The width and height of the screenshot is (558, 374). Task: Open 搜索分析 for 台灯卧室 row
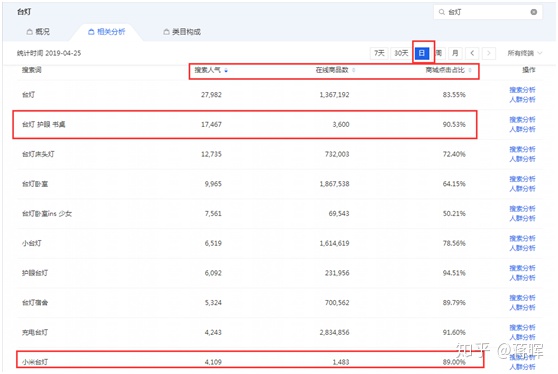[522, 179]
